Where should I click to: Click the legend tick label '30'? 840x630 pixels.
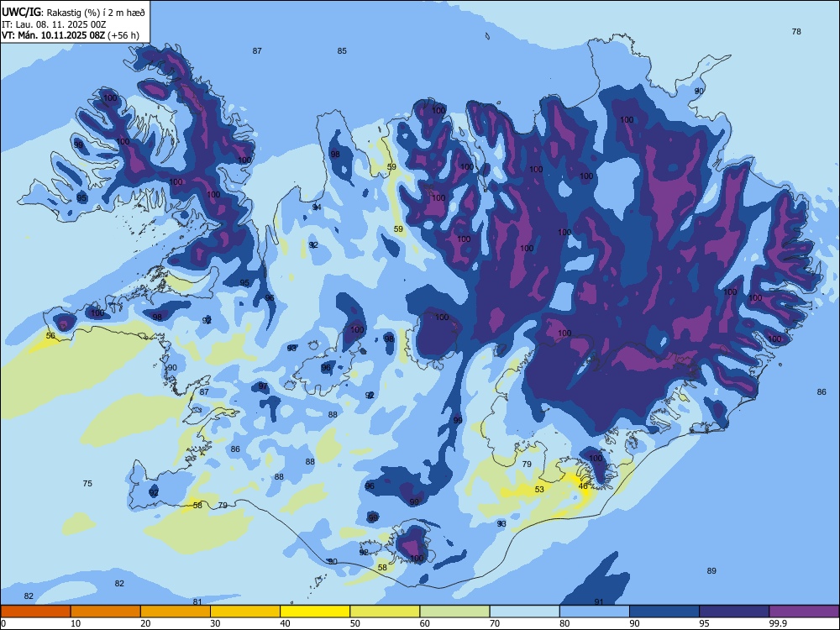(215, 623)
